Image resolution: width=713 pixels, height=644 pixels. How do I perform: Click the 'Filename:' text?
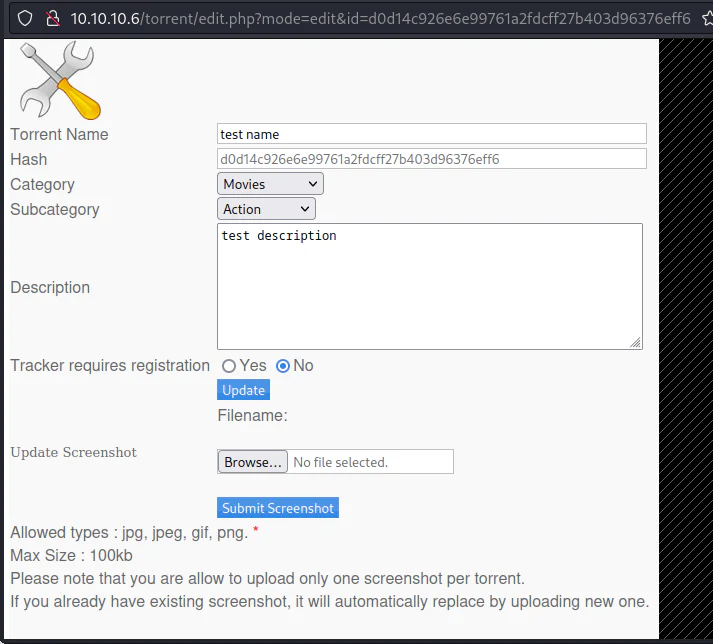coord(252,415)
